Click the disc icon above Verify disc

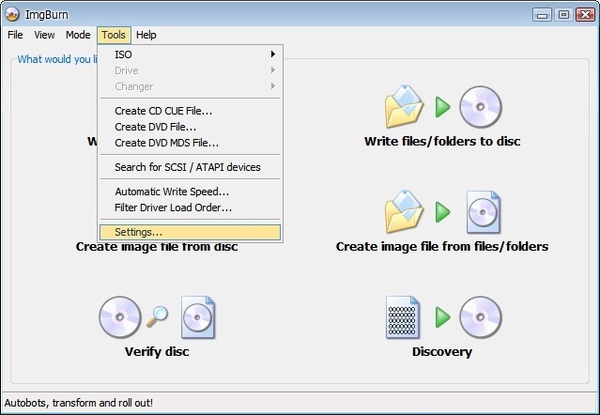120,317
